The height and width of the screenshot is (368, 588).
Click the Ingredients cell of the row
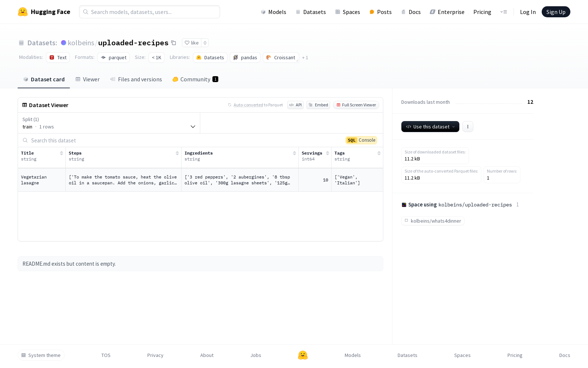click(240, 180)
